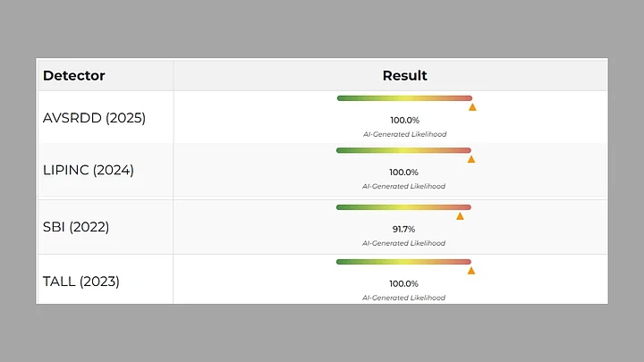Click the Detector column header
Screen dimensions: 644x362
[74, 76]
